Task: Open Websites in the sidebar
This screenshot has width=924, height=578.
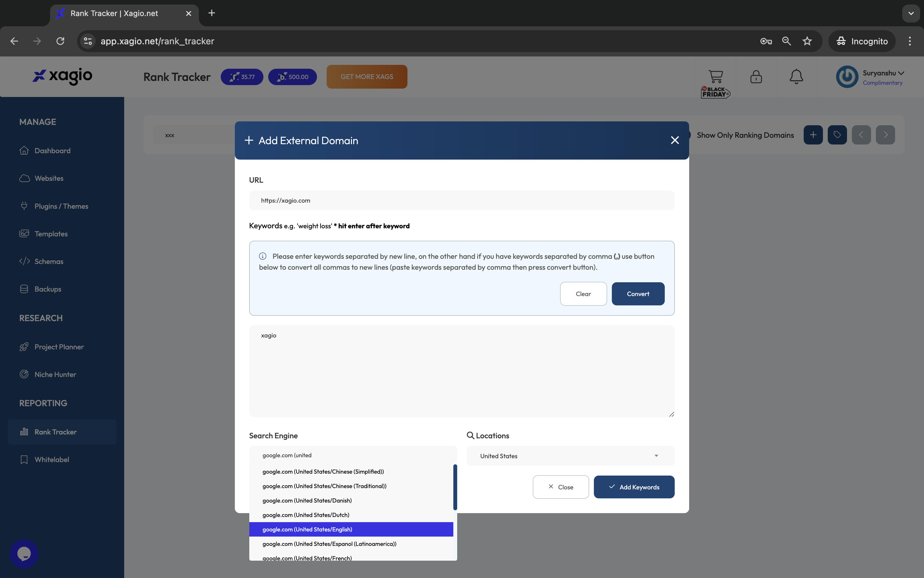Action: (x=41, y=179)
